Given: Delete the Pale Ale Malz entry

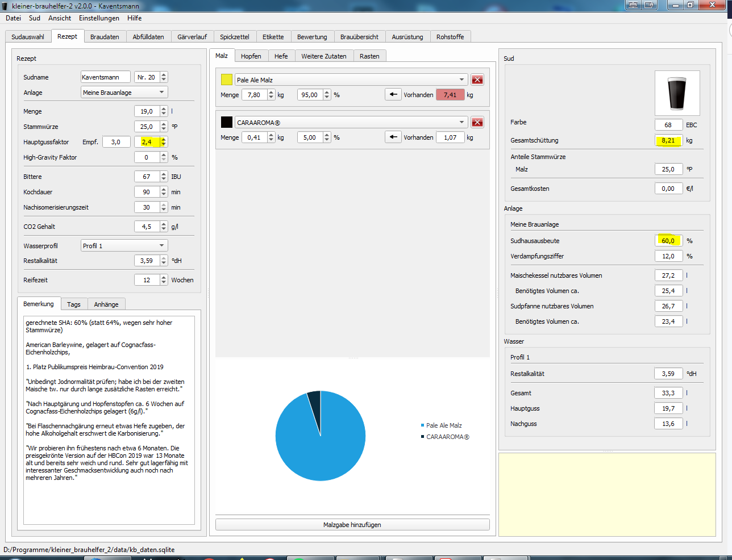Looking at the screenshot, I should (477, 80).
